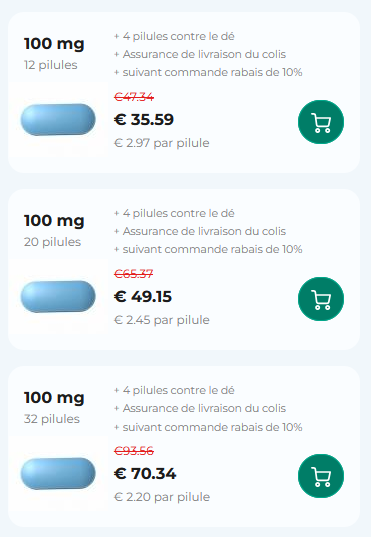
Task: Click the crossed-out €65.37 old price
Action: pos(134,274)
